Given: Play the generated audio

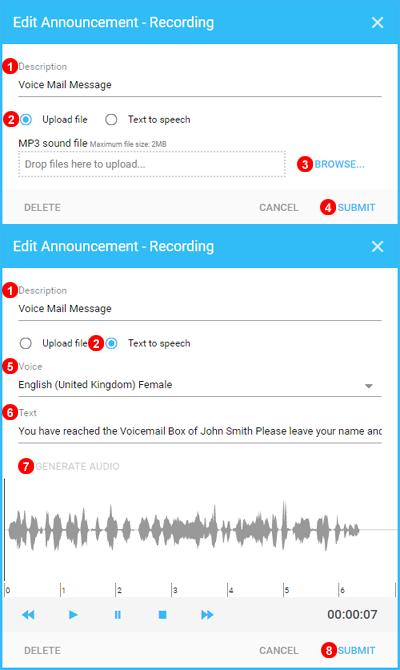Looking at the screenshot, I should [x=73, y=614].
